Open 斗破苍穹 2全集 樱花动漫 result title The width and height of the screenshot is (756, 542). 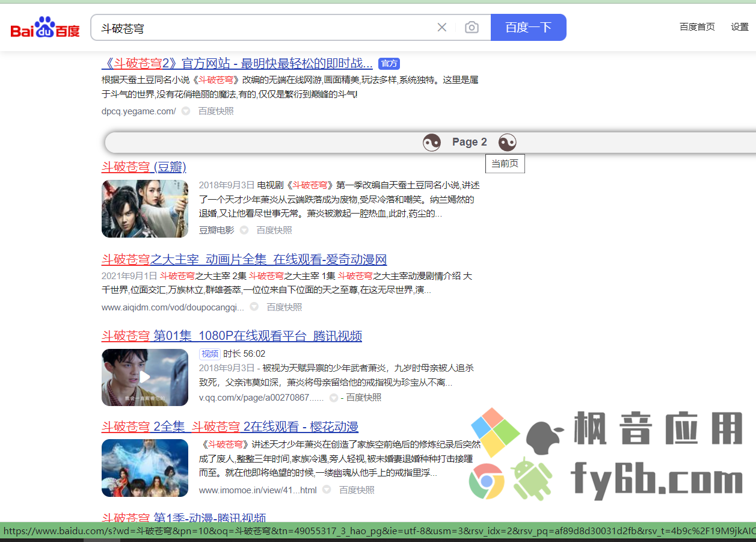[230, 427]
